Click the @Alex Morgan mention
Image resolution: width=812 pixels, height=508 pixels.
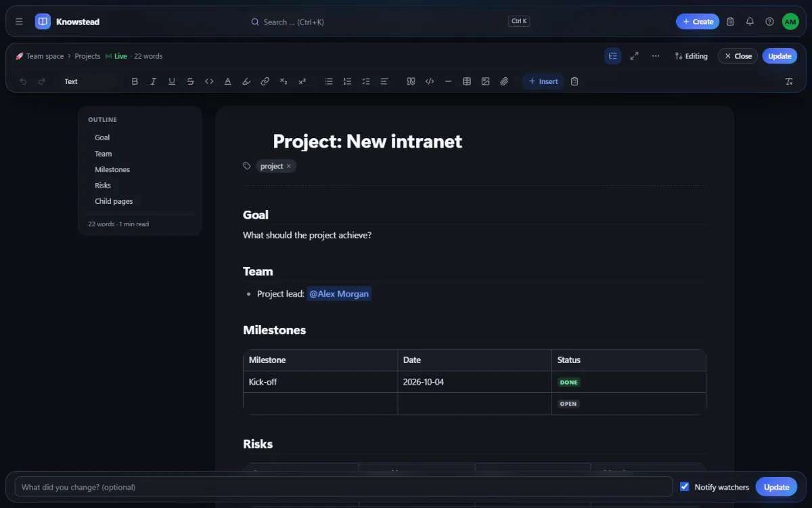coord(339,294)
